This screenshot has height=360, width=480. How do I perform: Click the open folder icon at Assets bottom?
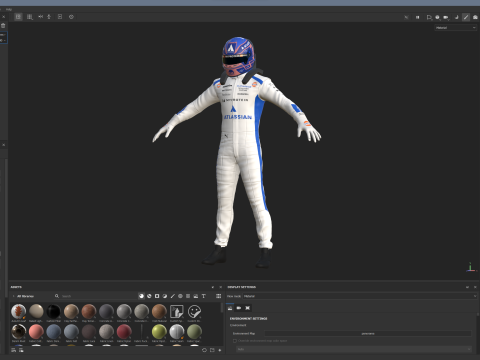click(x=212, y=350)
